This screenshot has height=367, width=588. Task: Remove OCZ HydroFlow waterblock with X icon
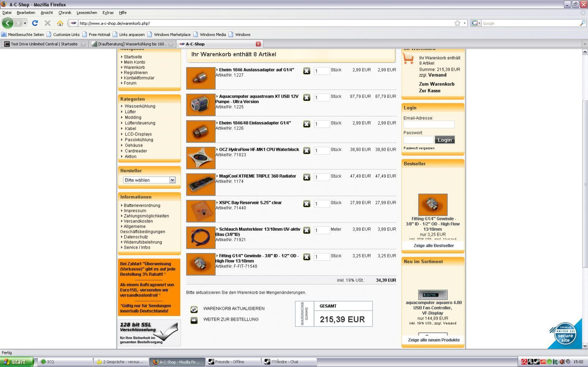coord(307,151)
